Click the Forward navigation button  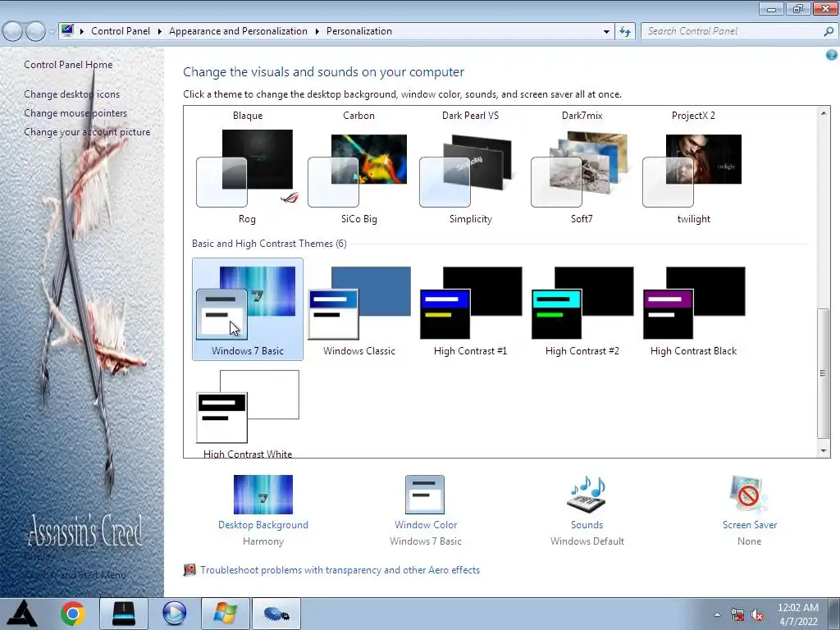pos(36,31)
